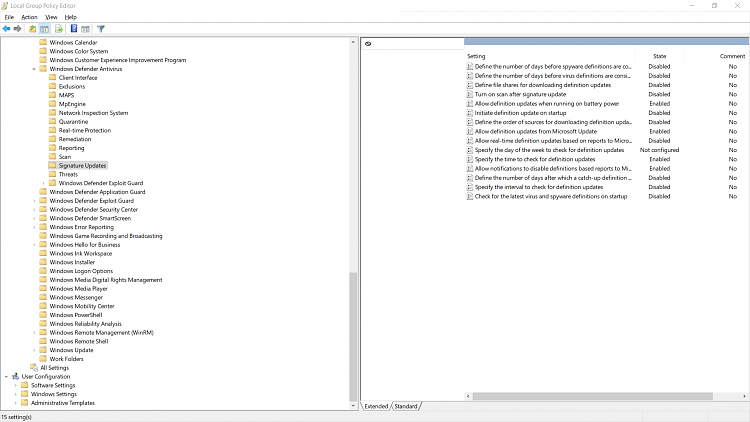
Task: Click the Up One Level folder icon
Action: (33, 29)
